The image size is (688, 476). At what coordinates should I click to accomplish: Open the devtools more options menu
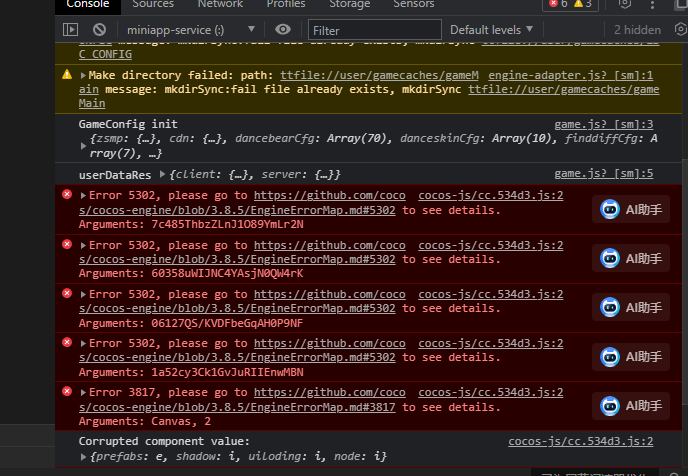(x=652, y=5)
